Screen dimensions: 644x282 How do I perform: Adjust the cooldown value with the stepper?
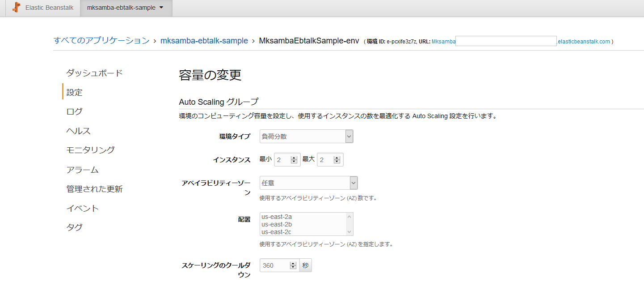click(293, 265)
